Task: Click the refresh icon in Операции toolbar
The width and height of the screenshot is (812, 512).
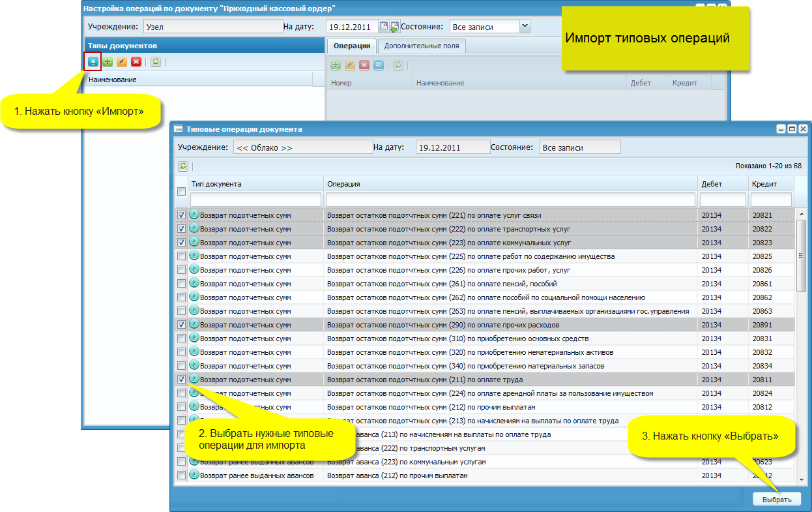Action: click(398, 65)
